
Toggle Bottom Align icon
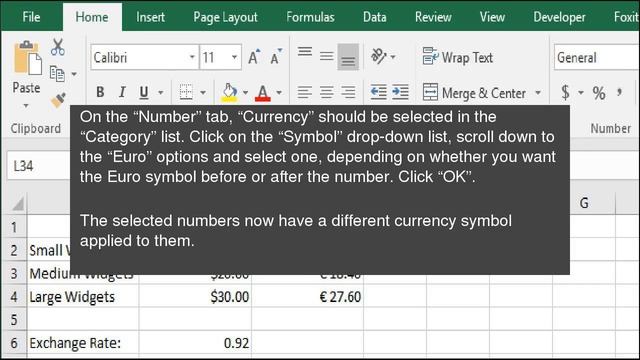(348, 57)
